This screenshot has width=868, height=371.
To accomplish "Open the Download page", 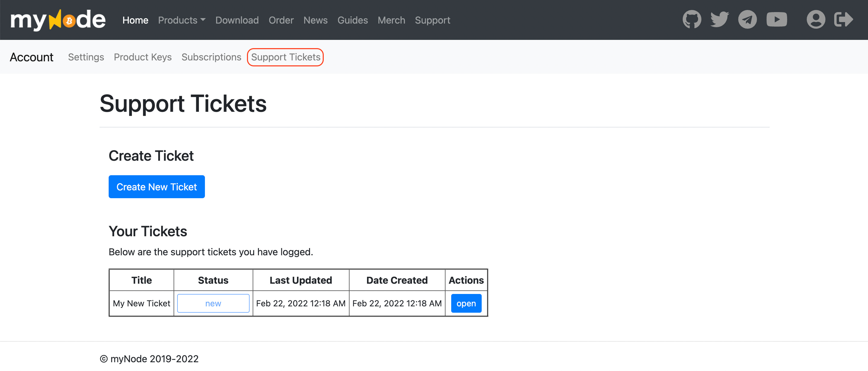I will (237, 20).
